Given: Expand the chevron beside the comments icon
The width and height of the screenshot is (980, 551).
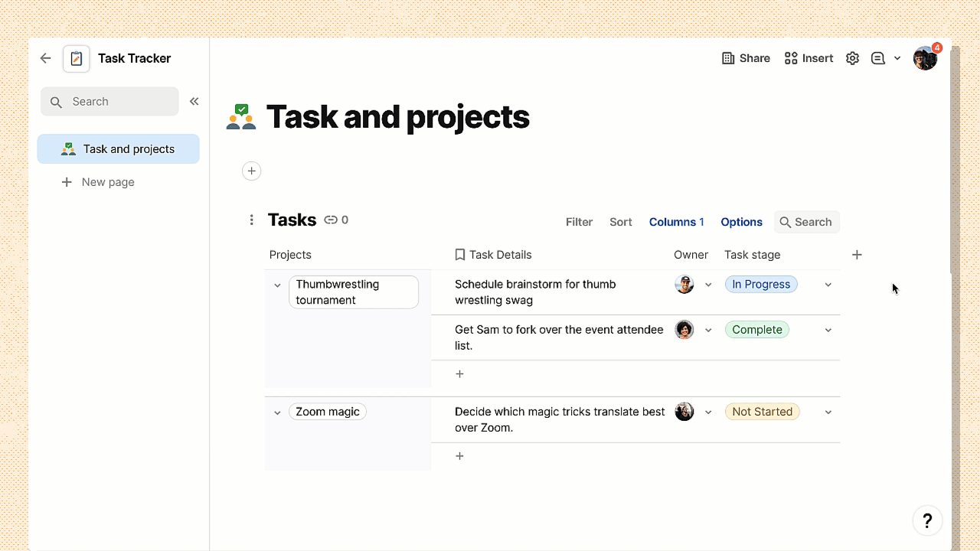Looking at the screenshot, I should (897, 57).
